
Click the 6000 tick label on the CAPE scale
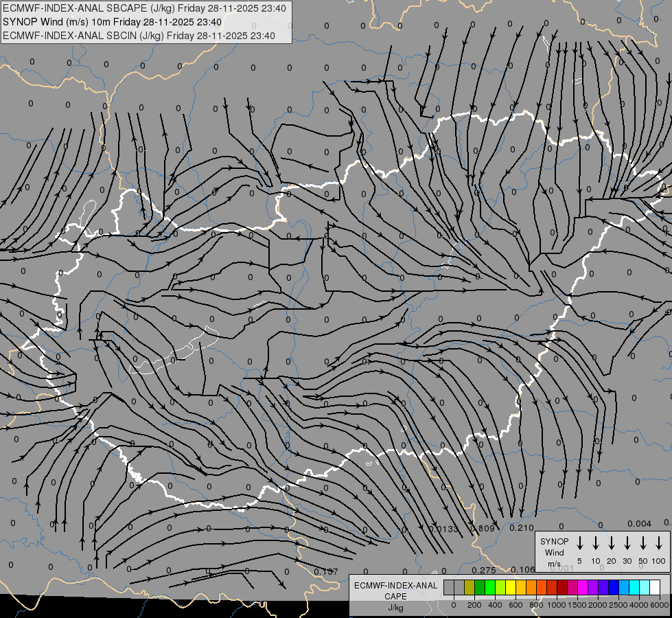pyautogui.click(x=660, y=605)
